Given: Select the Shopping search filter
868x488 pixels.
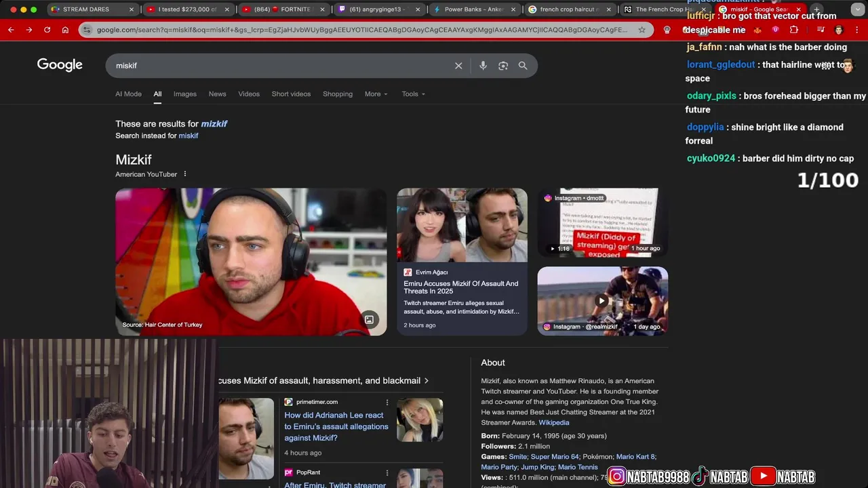Looking at the screenshot, I should (338, 94).
